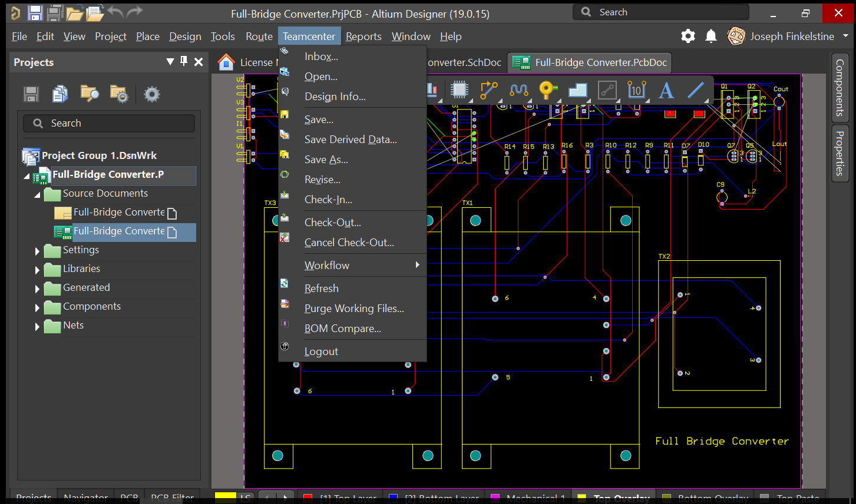Collapse the Full-Bridge Converter project node

tap(27, 175)
